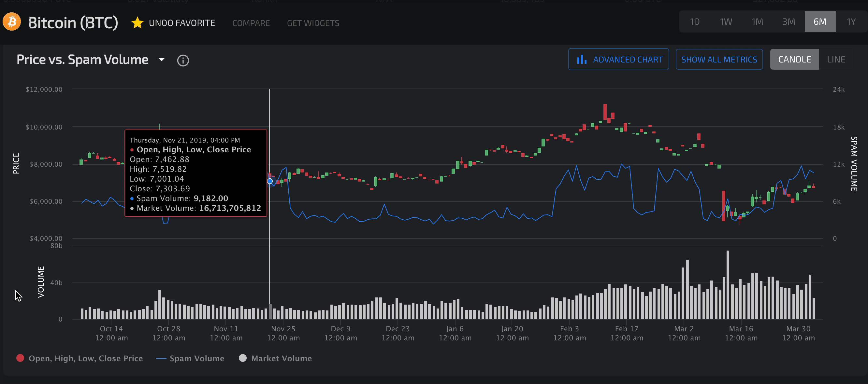
Task: Click the Bitcoin logo icon
Action: tap(12, 22)
